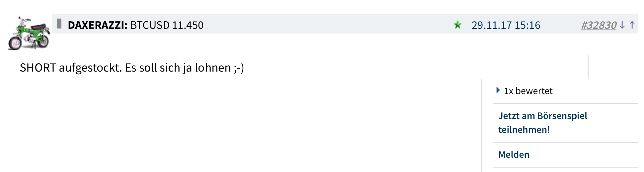Click the moped avatar's front wheel
Image resolution: width=644 pixels, height=172 pixels.
click(x=15, y=43)
